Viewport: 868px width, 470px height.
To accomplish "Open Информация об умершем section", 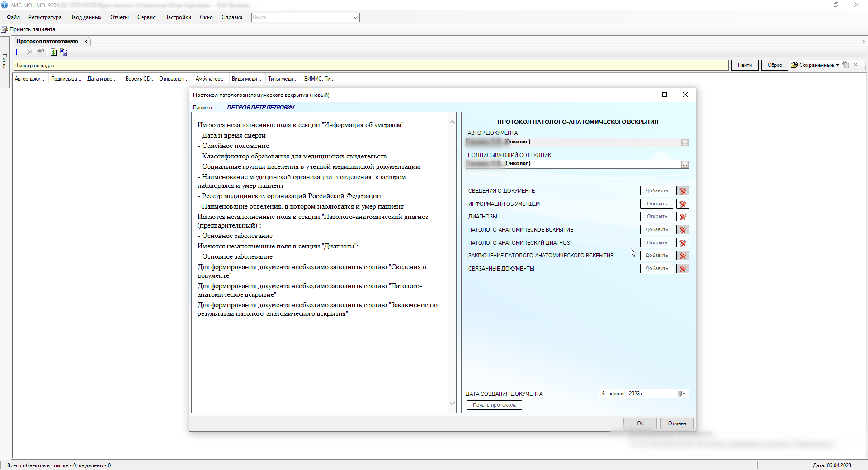I will pyautogui.click(x=656, y=204).
